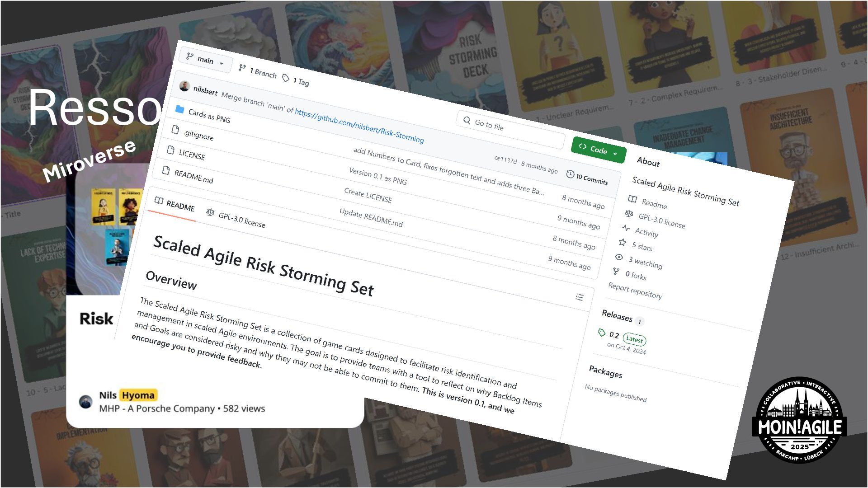Click the scales icon on license tab
This screenshot has height=488, width=868.
(x=210, y=212)
